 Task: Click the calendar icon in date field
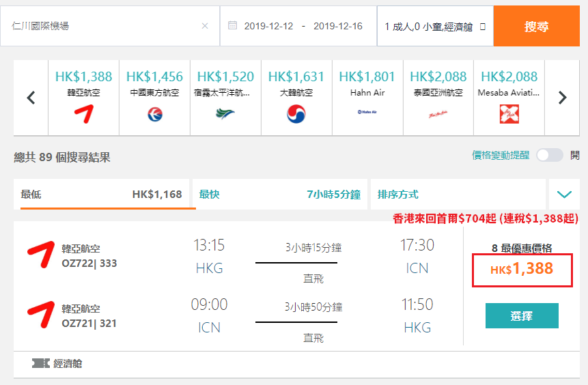coord(232,25)
